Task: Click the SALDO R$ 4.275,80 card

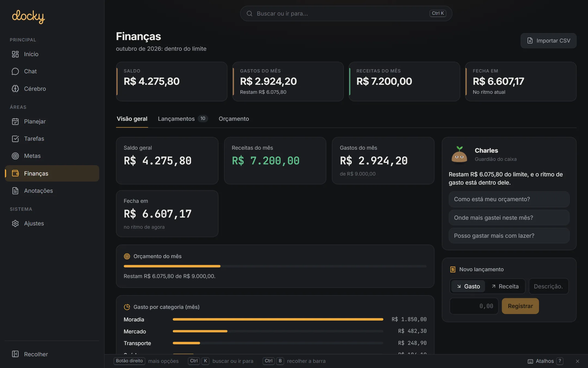Action: 172,82
